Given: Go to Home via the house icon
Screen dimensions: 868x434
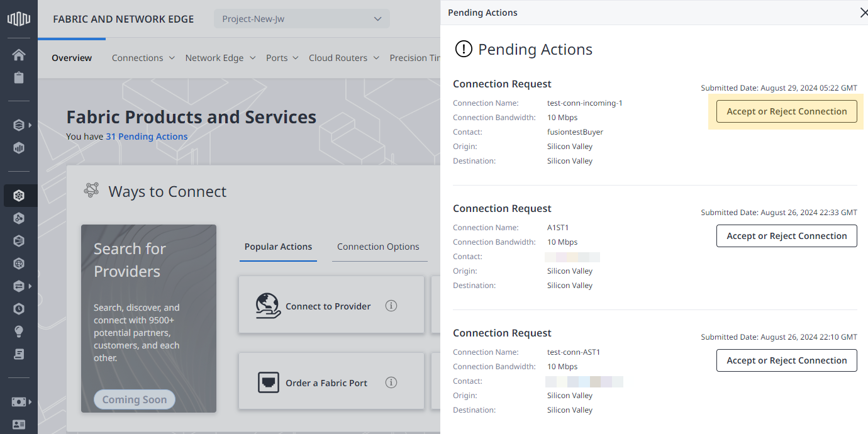Looking at the screenshot, I should (19, 55).
